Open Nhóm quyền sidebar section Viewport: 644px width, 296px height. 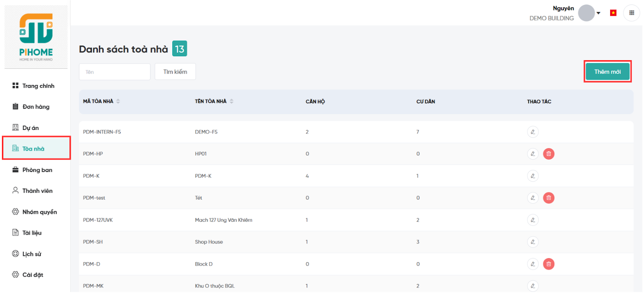click(39, 212)
